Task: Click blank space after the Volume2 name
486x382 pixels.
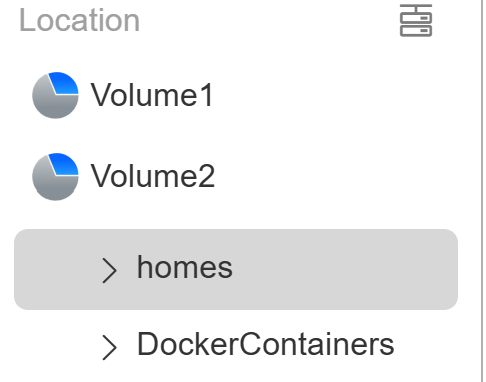Action: [333, 176]
